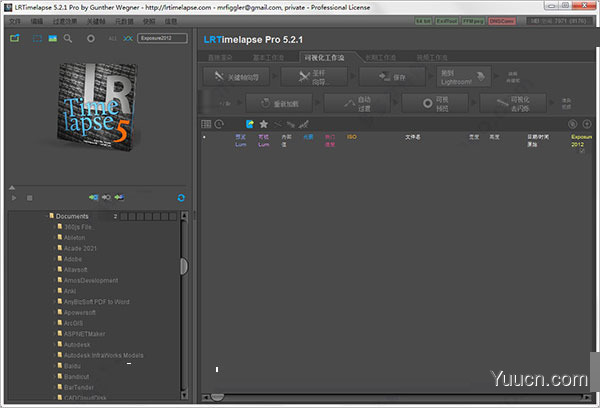
Task: Click the 圣杯向导 button
Action: 314,77
